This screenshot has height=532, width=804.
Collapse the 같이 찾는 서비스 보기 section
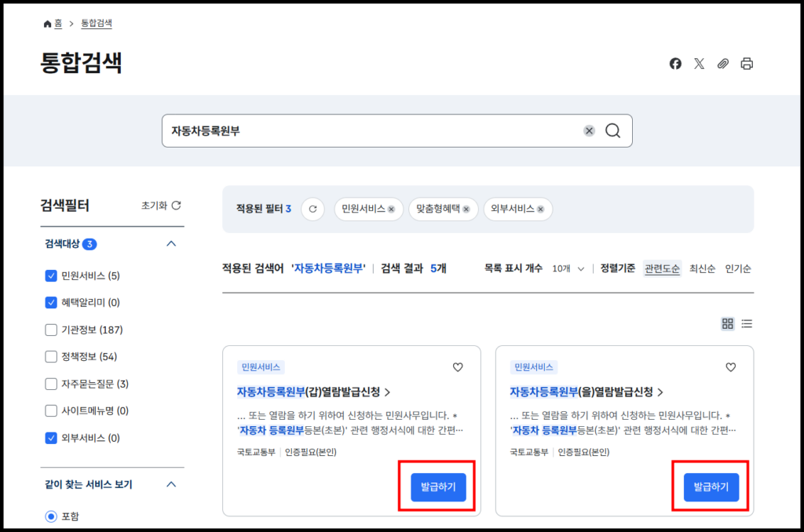(x=171, y=485)
